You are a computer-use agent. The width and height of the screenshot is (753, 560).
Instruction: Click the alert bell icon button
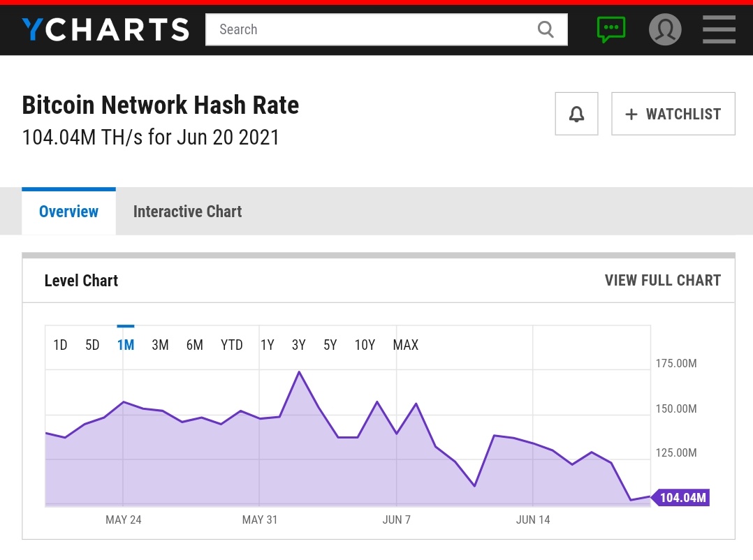tap(577, 114)
